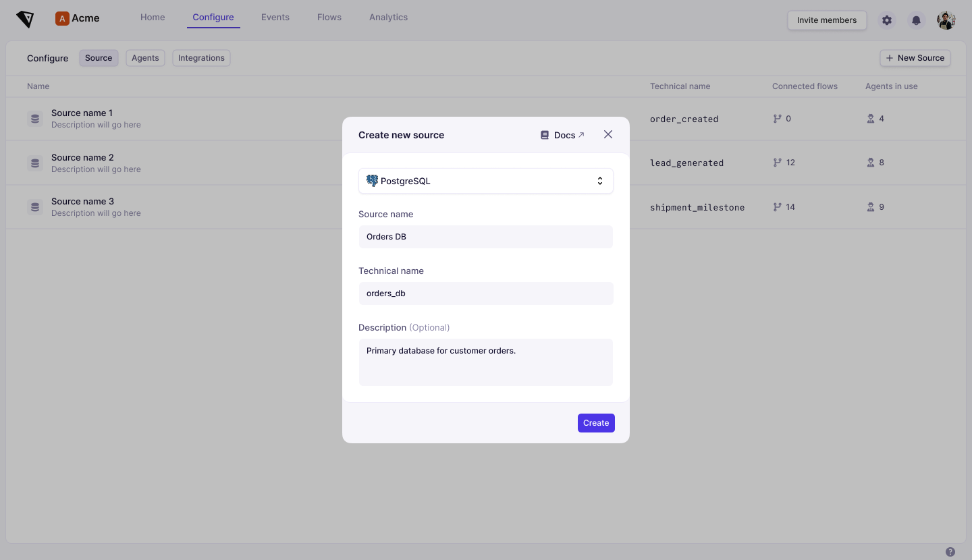972x560 pixels.
Task: Focus the Technical name field with orders_db
Action: (x=486, y=293)
